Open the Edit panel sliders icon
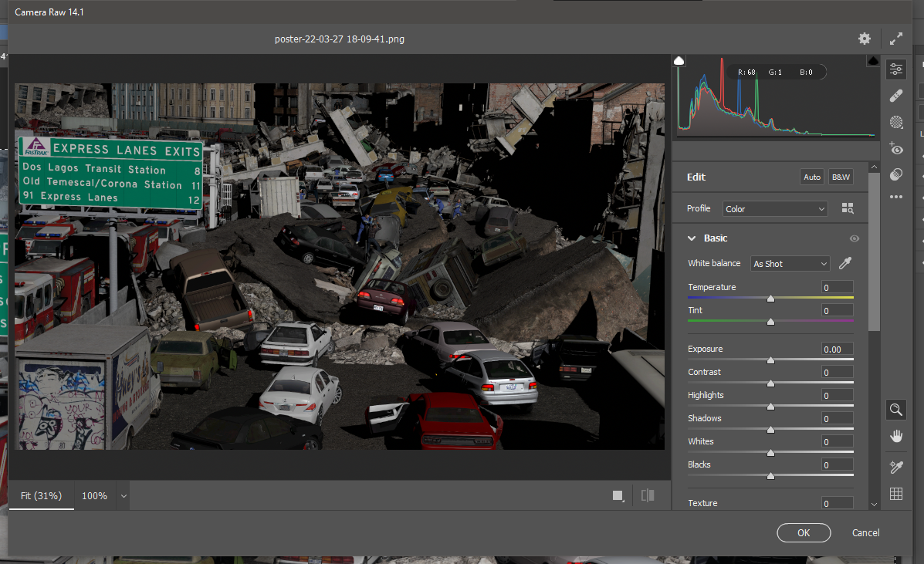Image resolution: width=924 pixels, height=564 pixels. (896, 69)
